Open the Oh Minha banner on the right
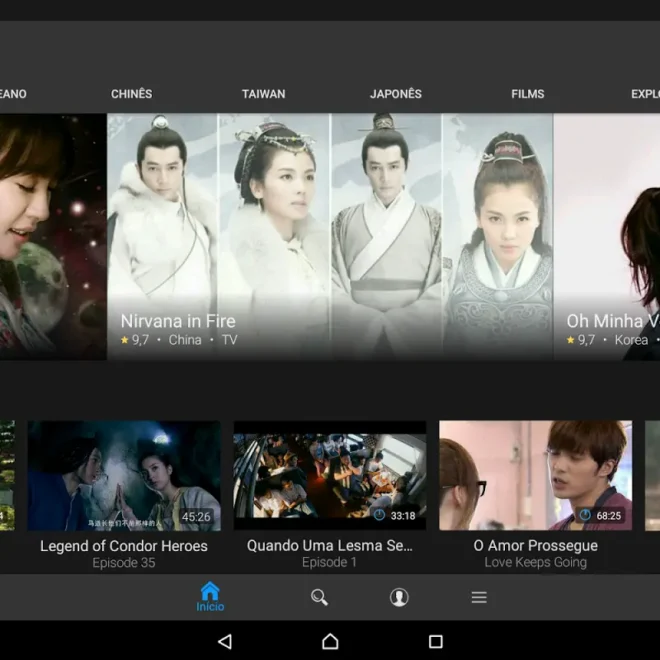 [607, 237]
